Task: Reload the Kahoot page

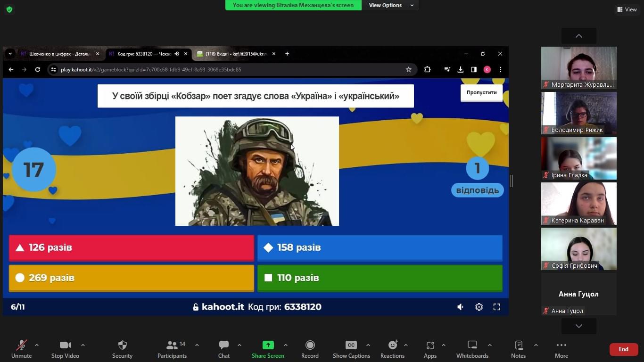Action: click(38, 69)
